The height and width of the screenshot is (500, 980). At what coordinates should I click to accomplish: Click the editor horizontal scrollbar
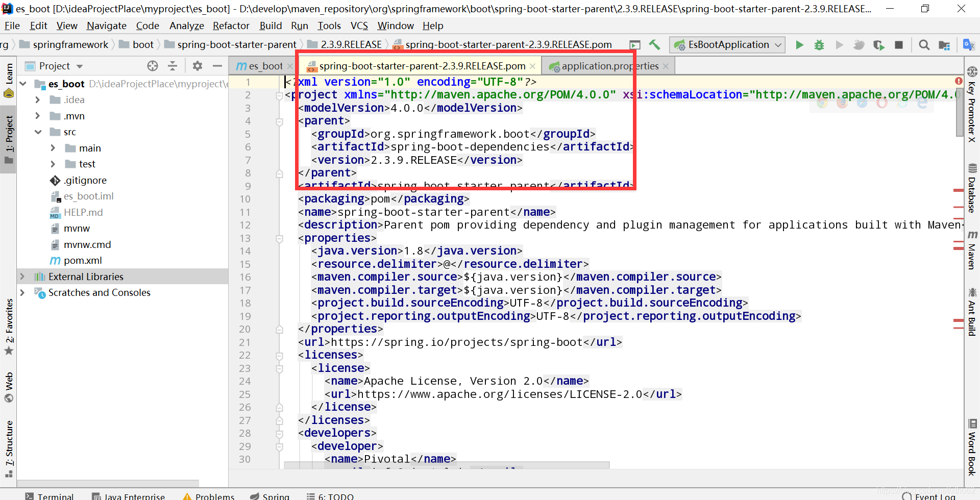pos(447,465)
